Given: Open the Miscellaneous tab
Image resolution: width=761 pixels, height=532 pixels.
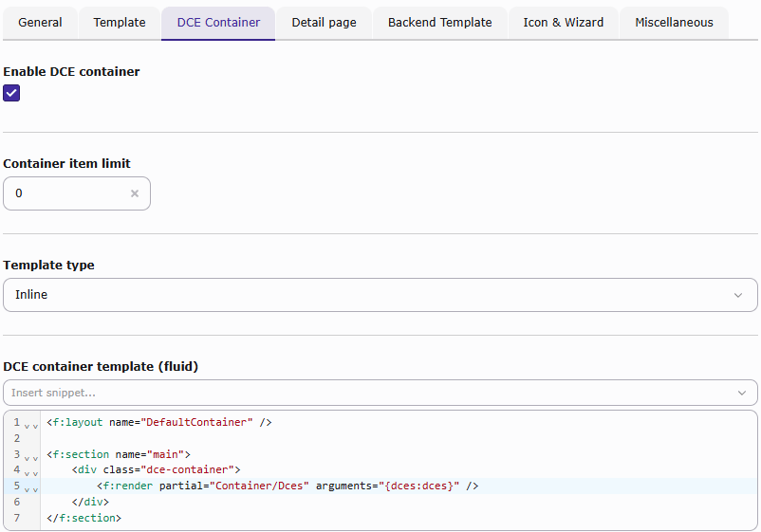Looking at the screenshot, I should pos(674,23).
